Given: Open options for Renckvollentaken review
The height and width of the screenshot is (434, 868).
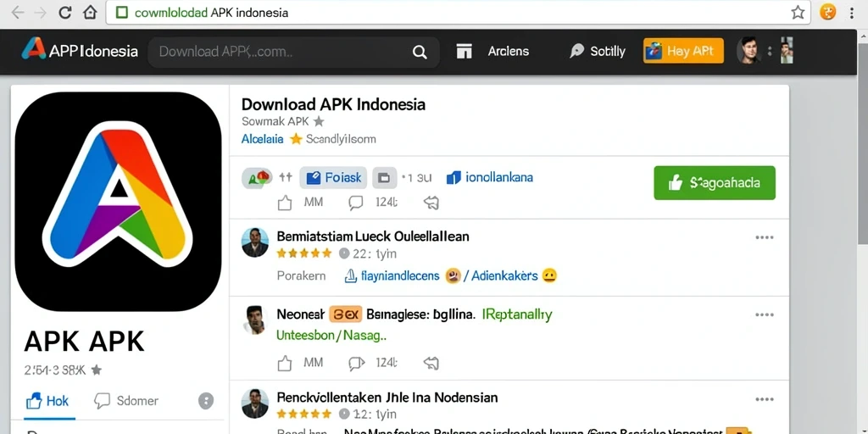Looking at the screenshot, I should click(765, 398).
